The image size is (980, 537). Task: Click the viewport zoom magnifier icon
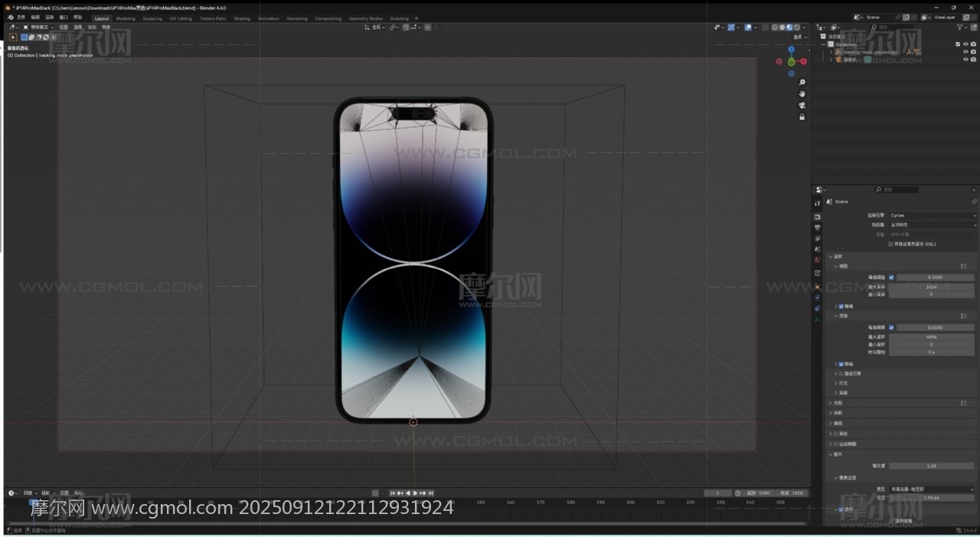[802, 83]
